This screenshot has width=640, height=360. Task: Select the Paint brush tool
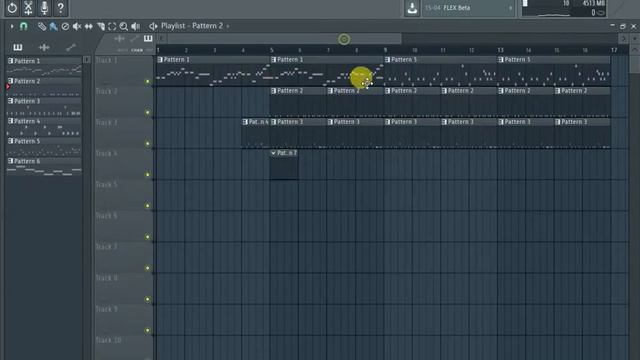(53, 27)
